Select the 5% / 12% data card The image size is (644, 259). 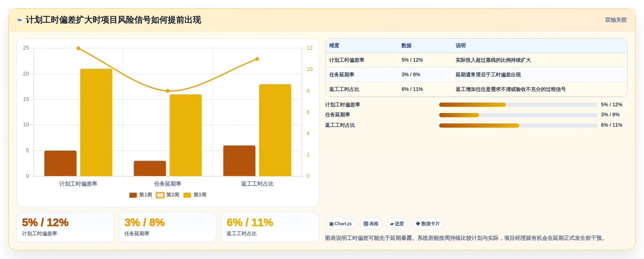pos(65,227)
